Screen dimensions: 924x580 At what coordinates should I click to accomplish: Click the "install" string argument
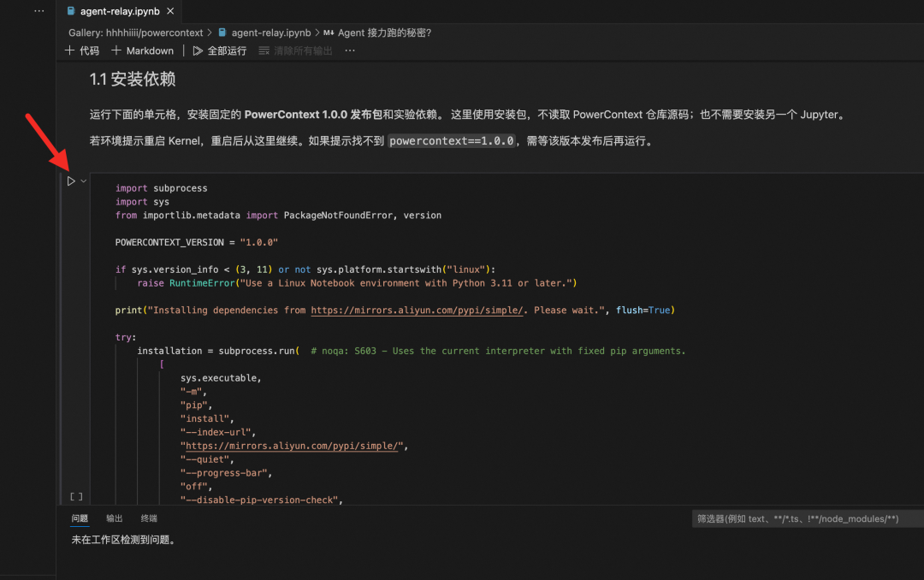click(x=207, y=418)
